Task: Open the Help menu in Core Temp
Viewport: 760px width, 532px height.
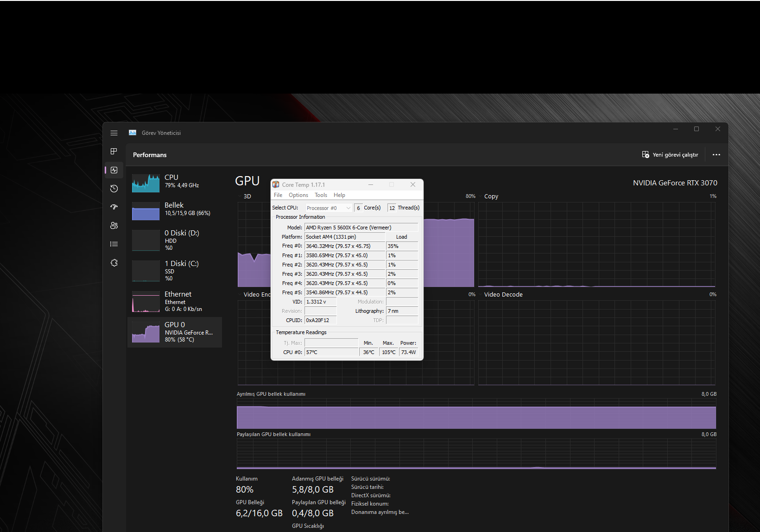Action: pyautogui.click(x=339, y=195)
